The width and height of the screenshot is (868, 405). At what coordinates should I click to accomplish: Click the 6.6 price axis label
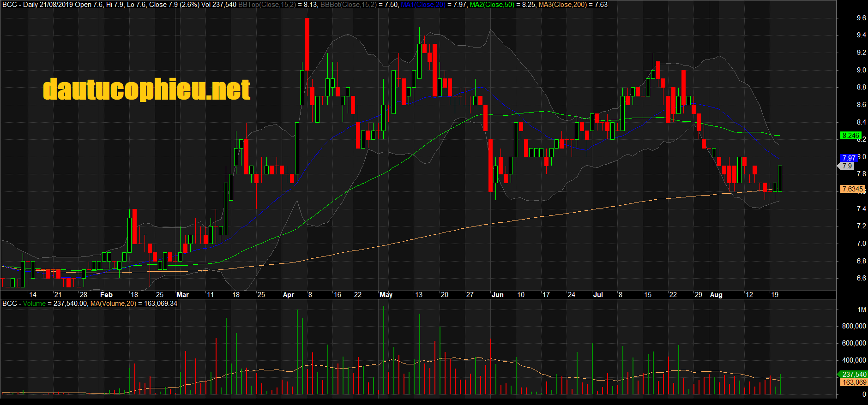click(861, 278)
